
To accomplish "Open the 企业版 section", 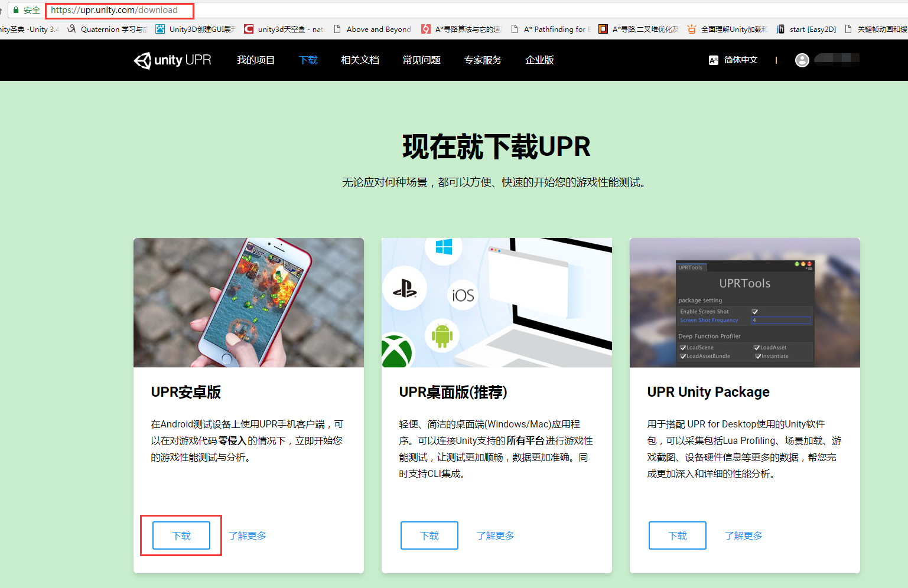I will pyautogui.click(x=539, y=60).
